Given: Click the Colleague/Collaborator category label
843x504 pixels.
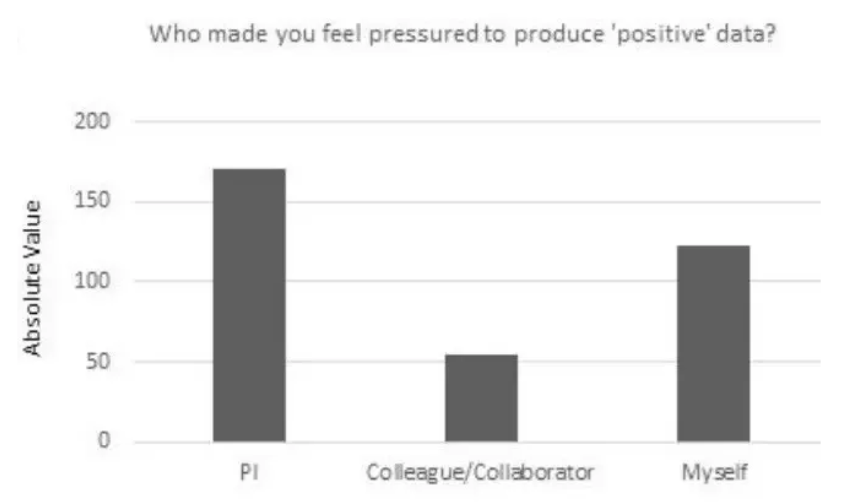Looking at the screenshot, I should pos(481,474).
